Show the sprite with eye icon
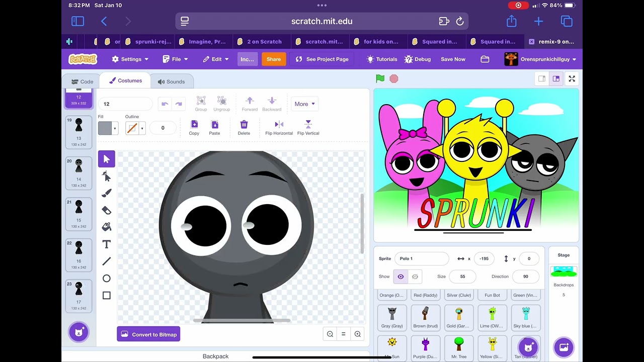This screenshot has height=362, width=644. click(401, 277)
